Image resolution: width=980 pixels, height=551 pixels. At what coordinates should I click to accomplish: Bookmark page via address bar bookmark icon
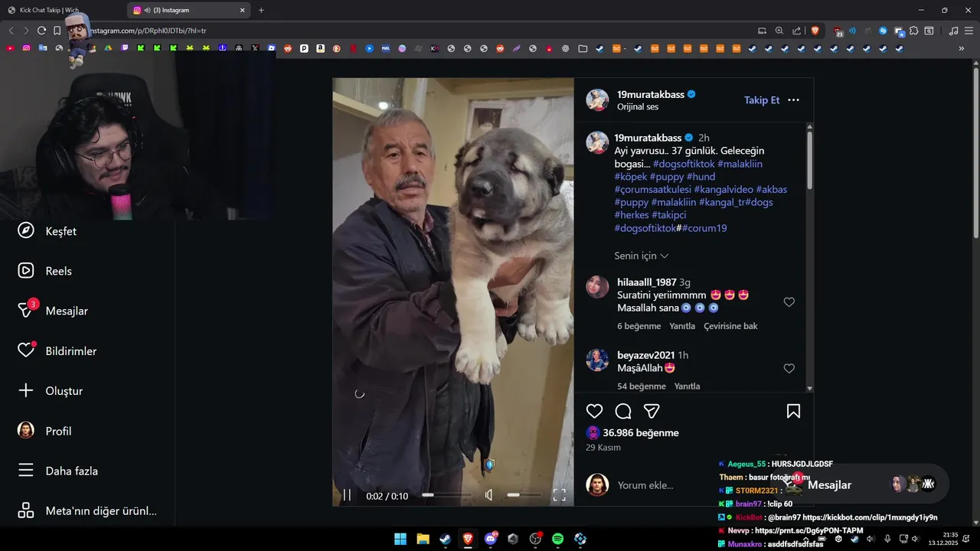click(x=57, y=31)
